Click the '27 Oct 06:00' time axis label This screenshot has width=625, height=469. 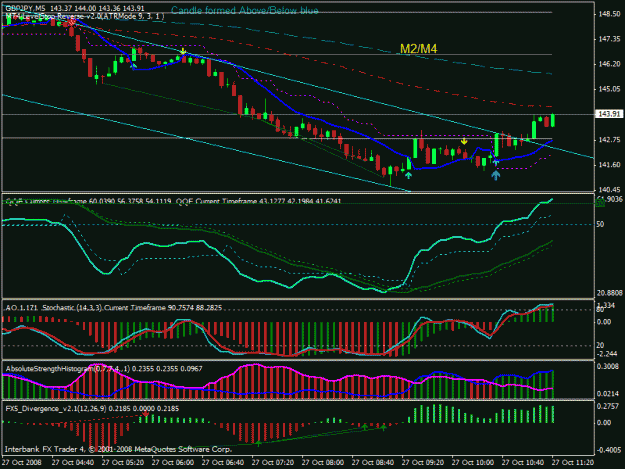click(x=173, y=463)
